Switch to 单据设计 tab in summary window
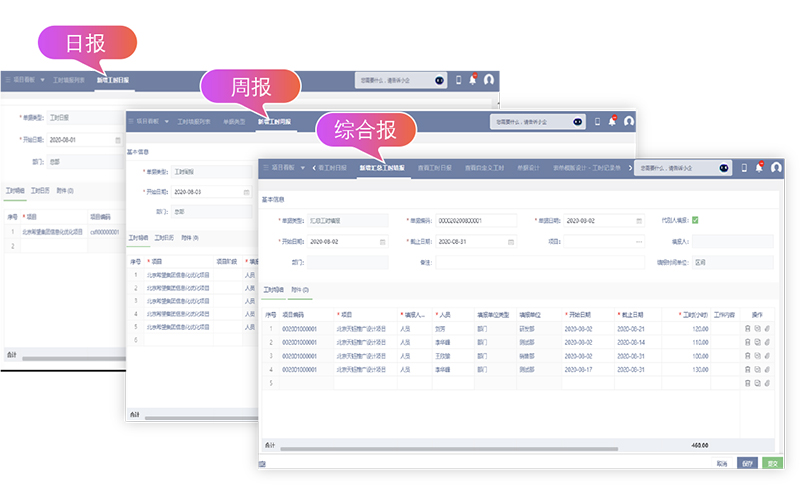Image resolution: width=800 pixels, height=485 pixels. pos(528,168)
